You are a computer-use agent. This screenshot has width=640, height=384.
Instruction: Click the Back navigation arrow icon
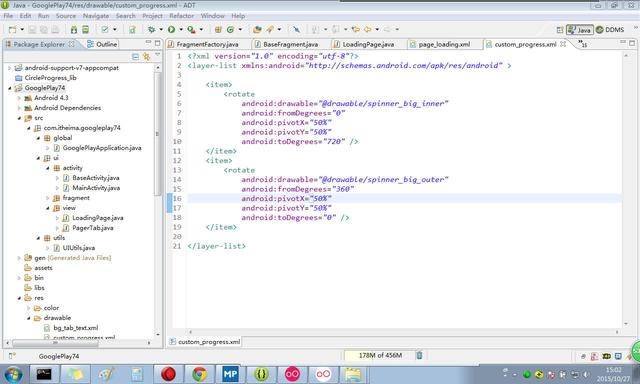[x=367, y=29]
